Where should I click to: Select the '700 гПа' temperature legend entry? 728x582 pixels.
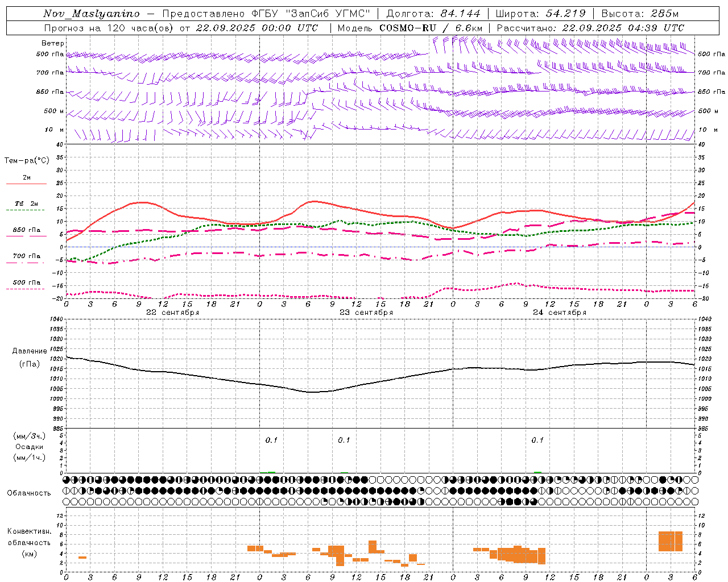(x=26, y=256)
